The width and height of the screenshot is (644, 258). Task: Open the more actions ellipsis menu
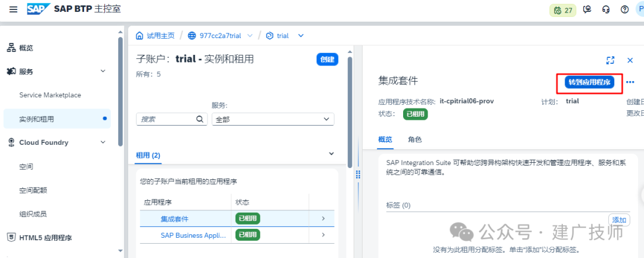coord(630,82)
